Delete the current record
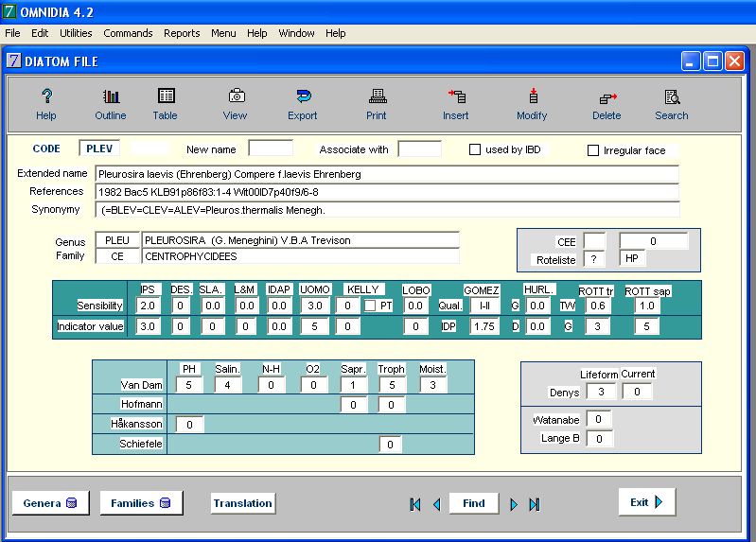756x542 pixels. [607, 105]
